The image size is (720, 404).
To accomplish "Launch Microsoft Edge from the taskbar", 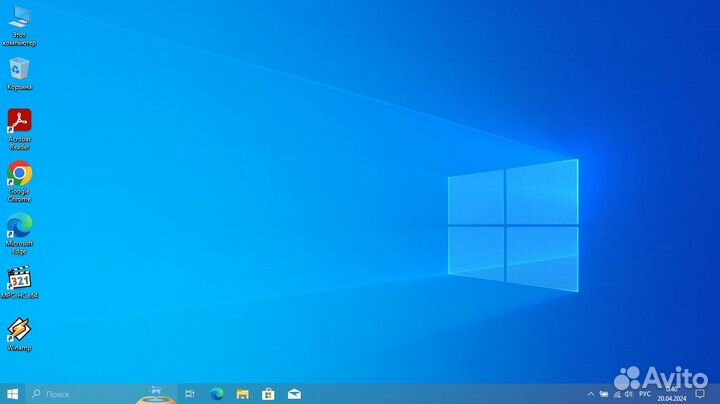I will (x=217, y=394).
